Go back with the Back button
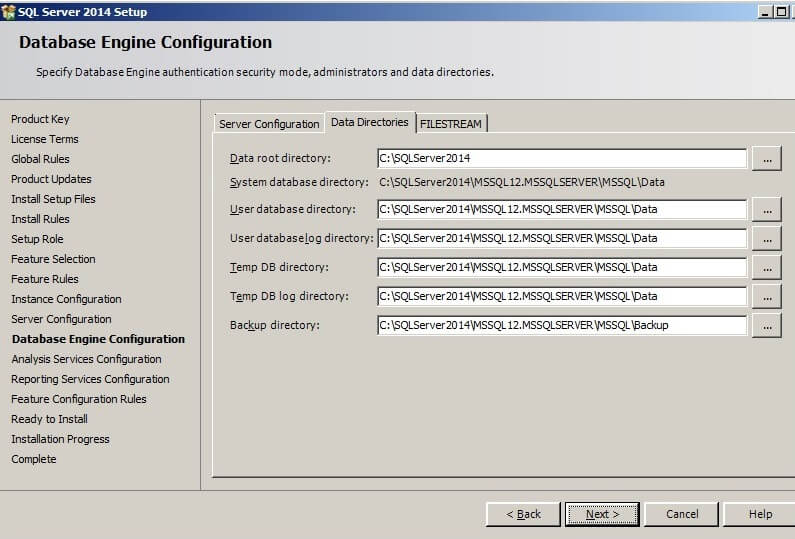795x539 pixels. [x=523, y=514]
